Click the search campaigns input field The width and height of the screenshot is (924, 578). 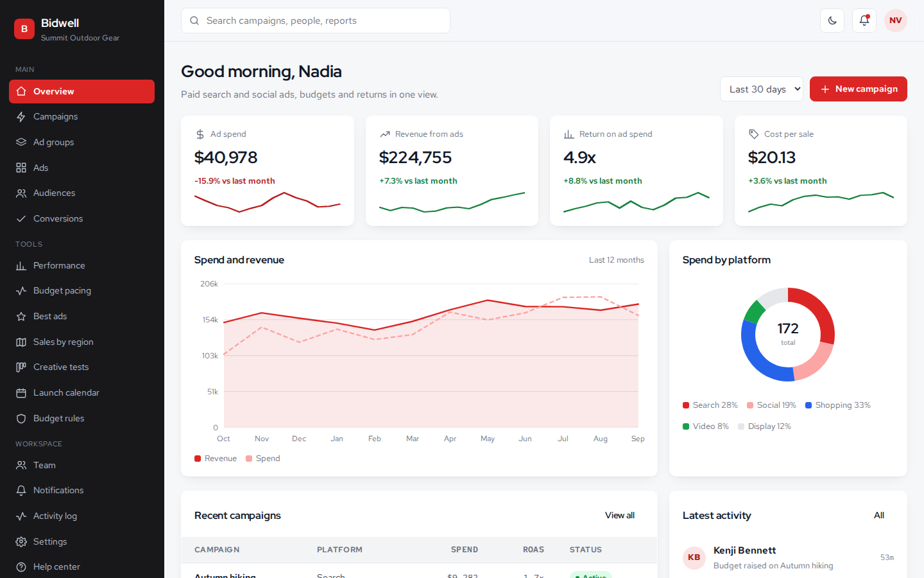click(316, 21)
